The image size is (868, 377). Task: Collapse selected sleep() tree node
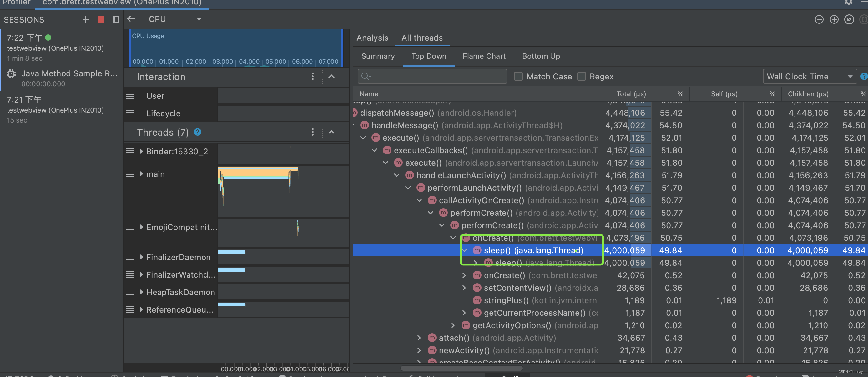(465, 250)
